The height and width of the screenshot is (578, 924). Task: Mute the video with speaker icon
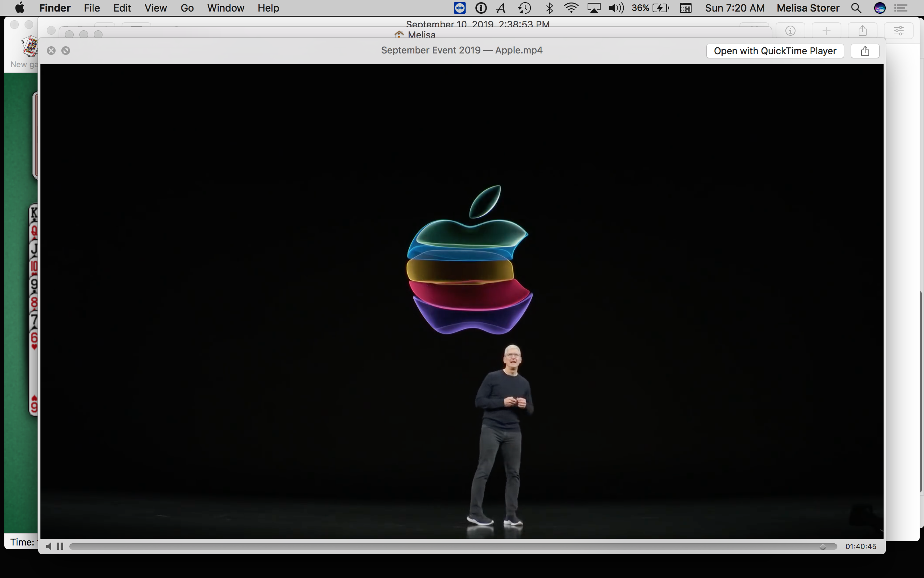(x=49, y=546)
